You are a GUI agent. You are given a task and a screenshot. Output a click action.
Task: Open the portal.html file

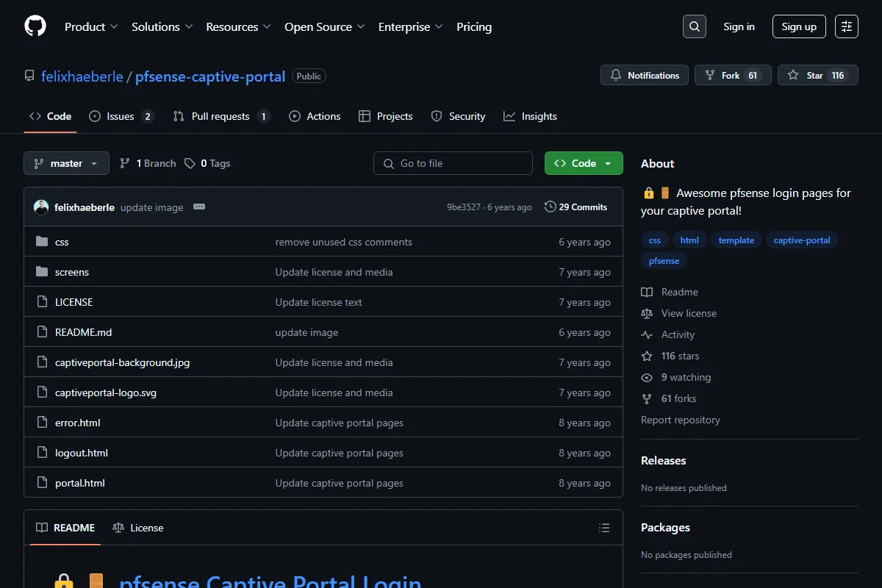[80, 483]
